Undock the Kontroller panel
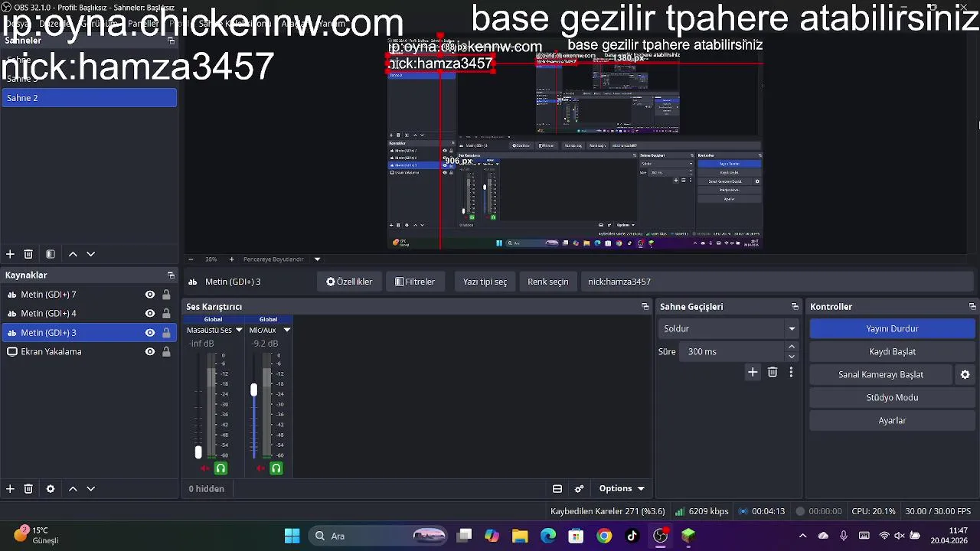This screenshot has height=551, width=980. [x=972, y=306]
